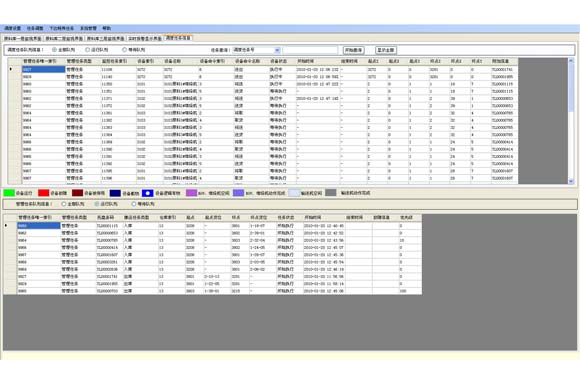Click the upper grid scrollbar up arrow

pos(571,60)
